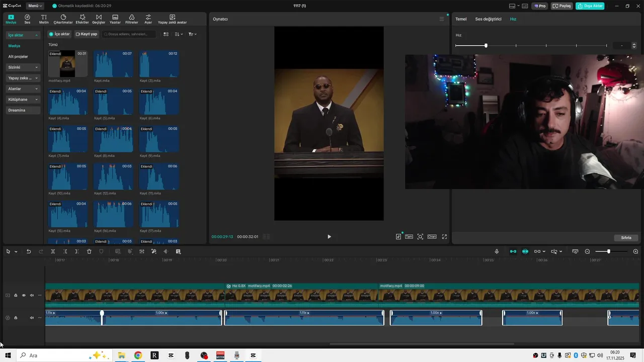Image resolution: width=644 pixels, height=362 pixels.
Task: Toggle video track lock
Action: (x=16, y=296)
